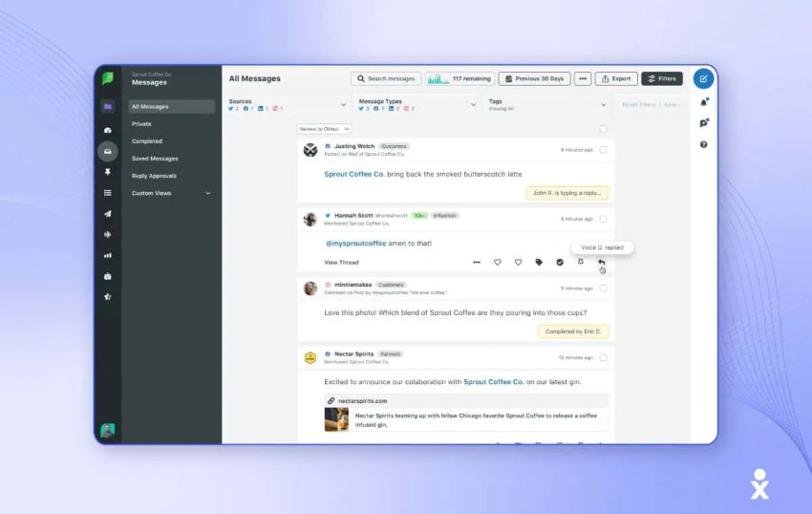812x514 pixels.
Task: Tag the Hannah Scott message
Action: pos(539,262)
